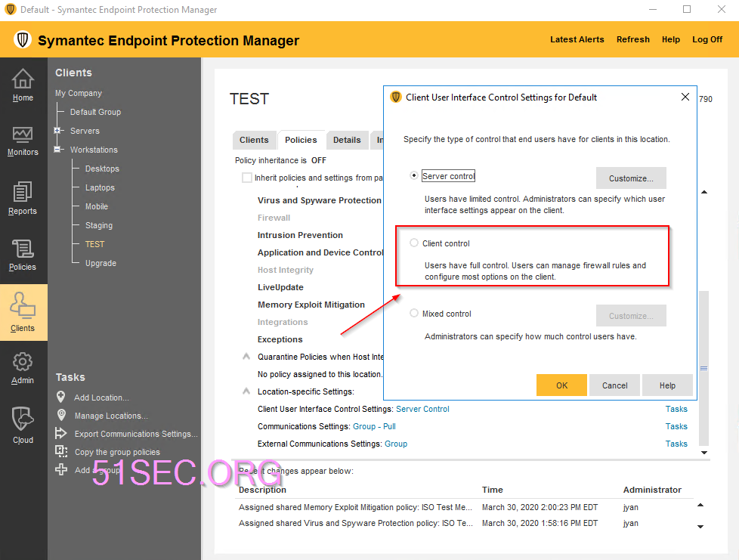Open Tasks for Client User Interface Control

point(676,409)
